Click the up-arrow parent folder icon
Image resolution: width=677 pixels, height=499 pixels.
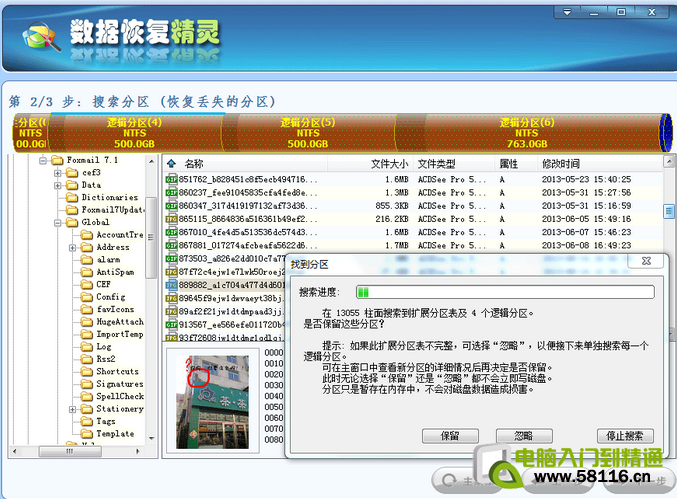point(171,164)
